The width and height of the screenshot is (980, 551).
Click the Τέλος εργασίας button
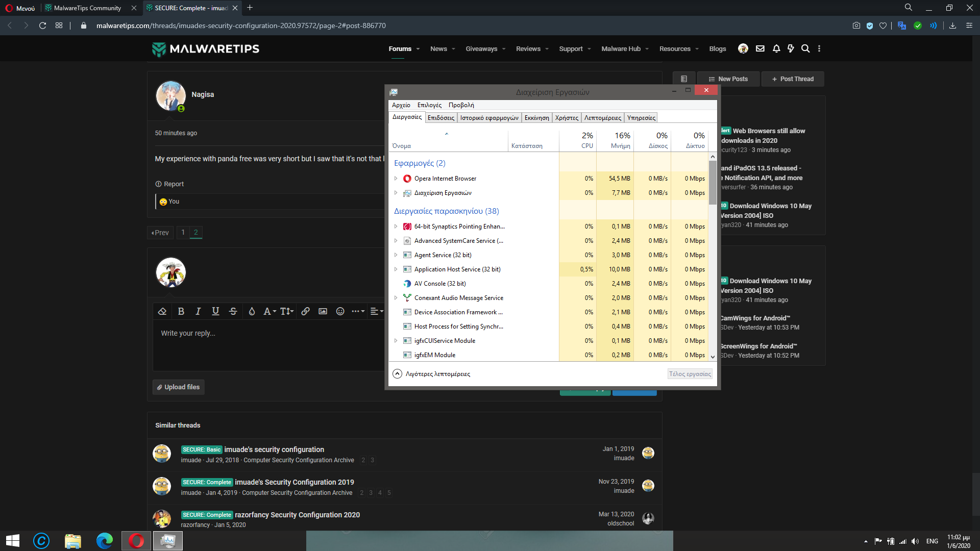coord(690,374)
